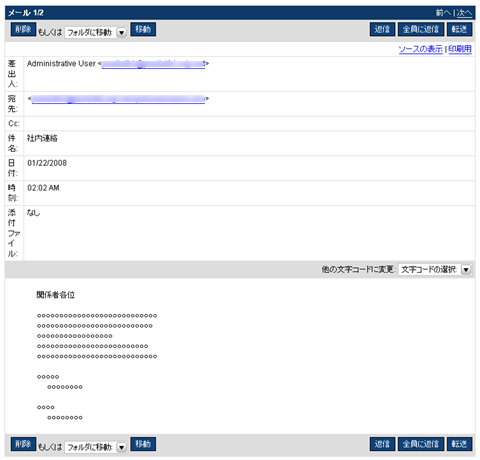Open the 印刷用 print view link

460,49
